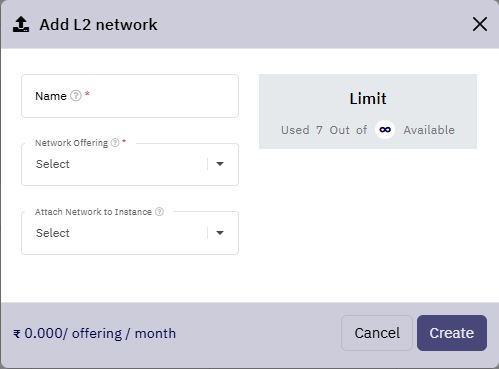
Task: Click the Used 7 Out of text
Action: click(x=324, y=130)
